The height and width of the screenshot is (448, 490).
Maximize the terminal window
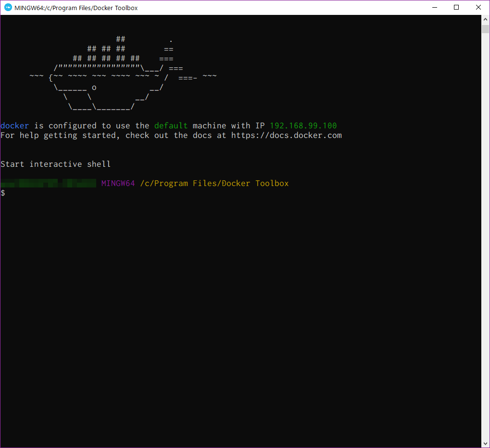point(456,7)
